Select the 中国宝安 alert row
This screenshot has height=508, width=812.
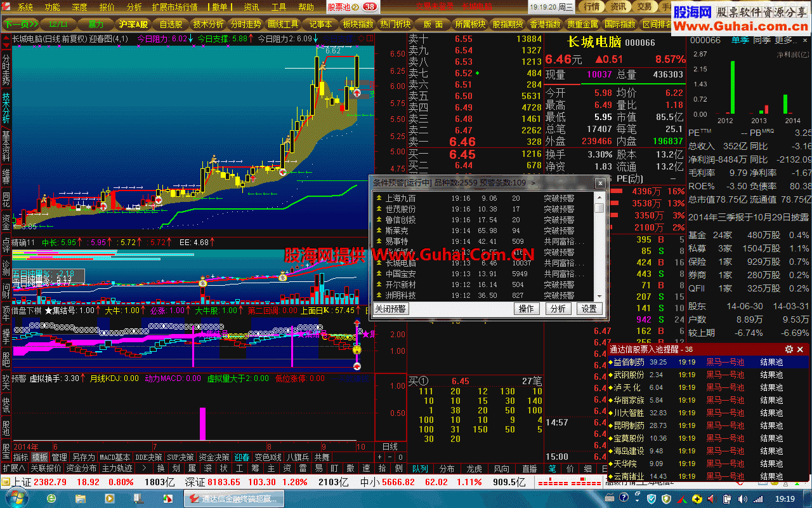[x=483, y=274]
